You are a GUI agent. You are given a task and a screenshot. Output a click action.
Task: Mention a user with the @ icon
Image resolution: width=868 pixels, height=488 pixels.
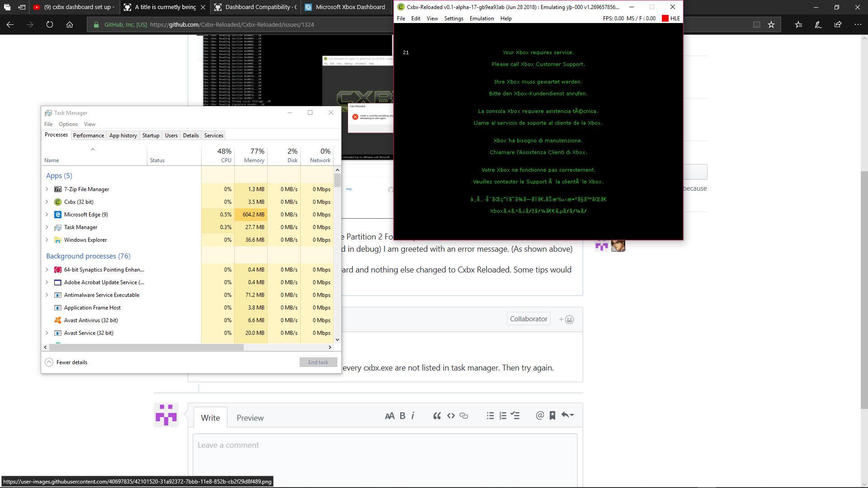[x=539, y=415]
